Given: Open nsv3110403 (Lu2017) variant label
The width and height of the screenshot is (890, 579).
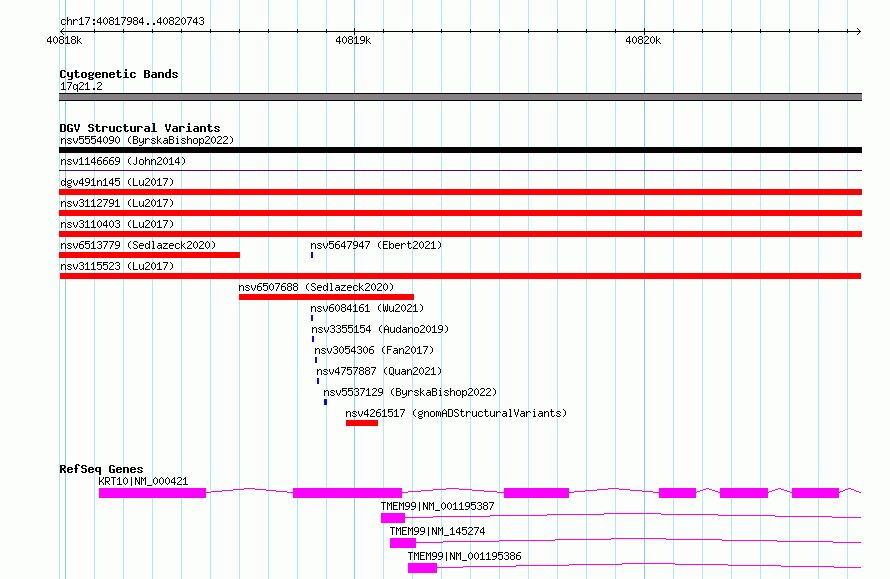Looking at the screenshot, I should (117, 224).
